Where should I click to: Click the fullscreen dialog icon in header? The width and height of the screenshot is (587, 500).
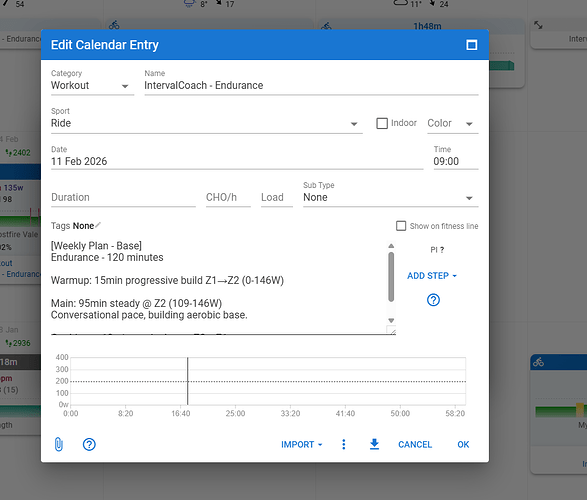(x=471, y=45)
